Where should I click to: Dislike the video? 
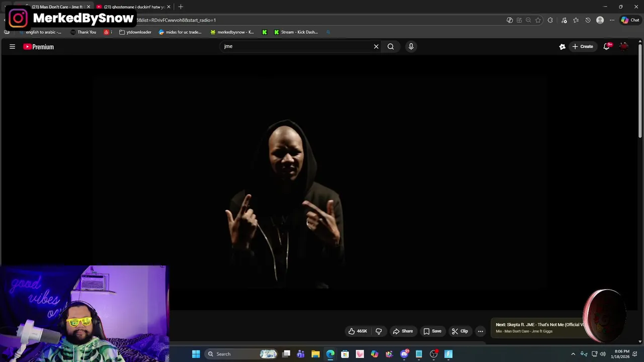379,331
